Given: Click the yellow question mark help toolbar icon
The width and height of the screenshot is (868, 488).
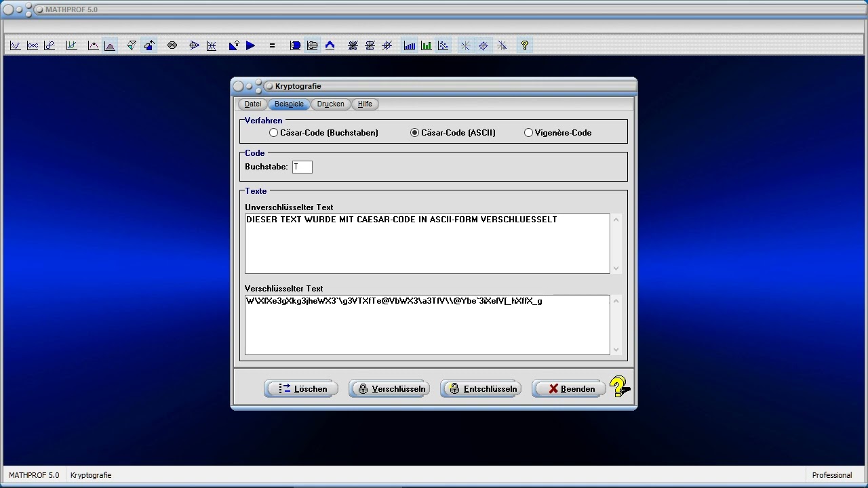Looking at the screenshot, I should (524, 45).
